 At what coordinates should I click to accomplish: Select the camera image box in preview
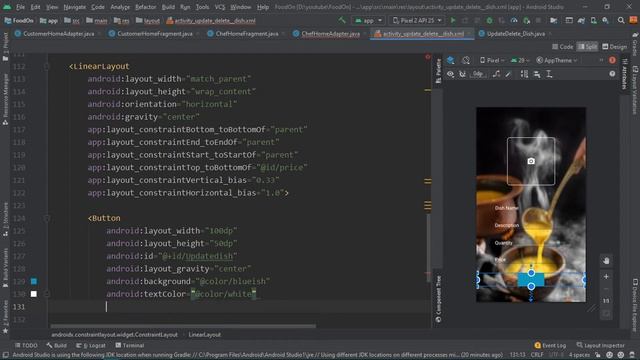tap(531, 161)
